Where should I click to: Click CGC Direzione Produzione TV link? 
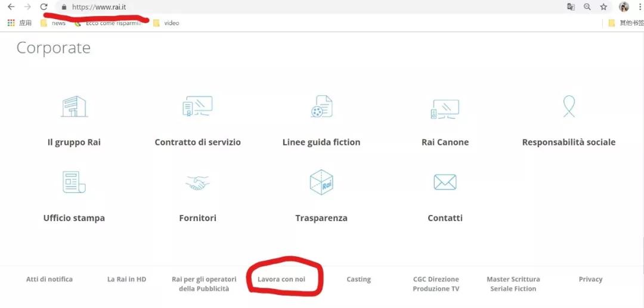(436, 284)
